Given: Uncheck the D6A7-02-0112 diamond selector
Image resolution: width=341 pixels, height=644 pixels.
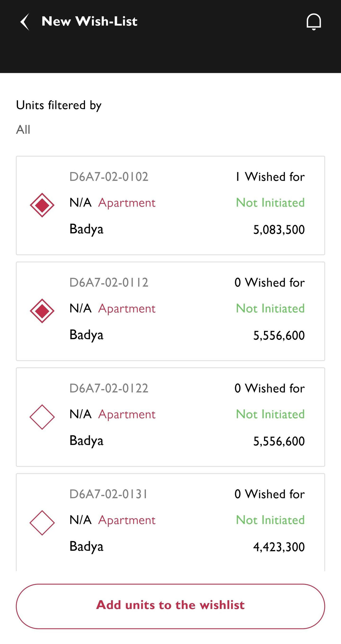Looking at the screenshot, I should [x=42, y=311].
